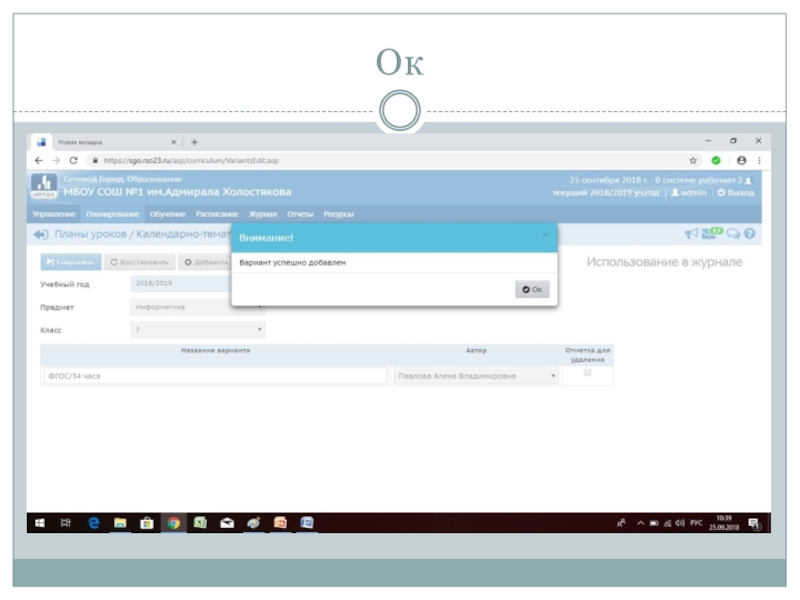Click the Использование в журнале heading
This screenshot has width=800, height=600.
(x=664, y=262)
